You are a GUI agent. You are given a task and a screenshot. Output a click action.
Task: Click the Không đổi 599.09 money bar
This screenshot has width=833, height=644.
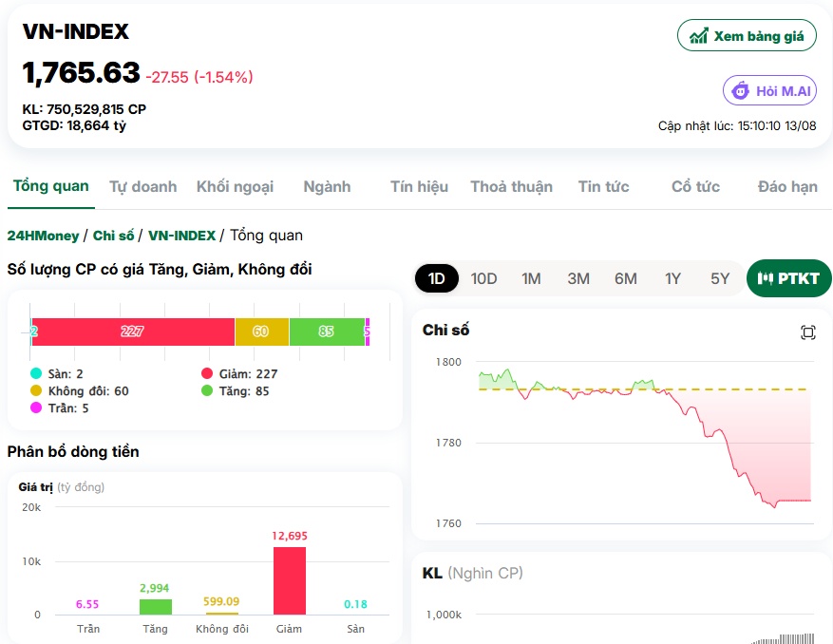222,614
